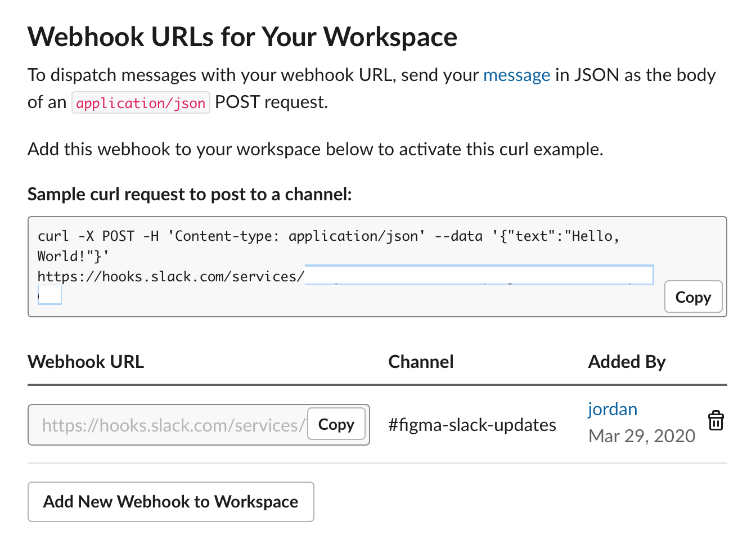Click the #figma-slack-updates channel name
756x548 pixels.
472,425
